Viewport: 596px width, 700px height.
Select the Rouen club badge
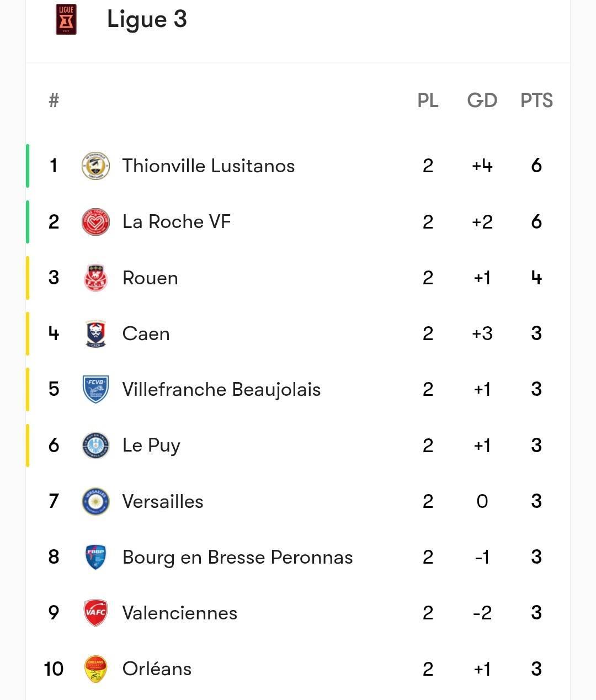pyautogui.click(x=95, y=278)
